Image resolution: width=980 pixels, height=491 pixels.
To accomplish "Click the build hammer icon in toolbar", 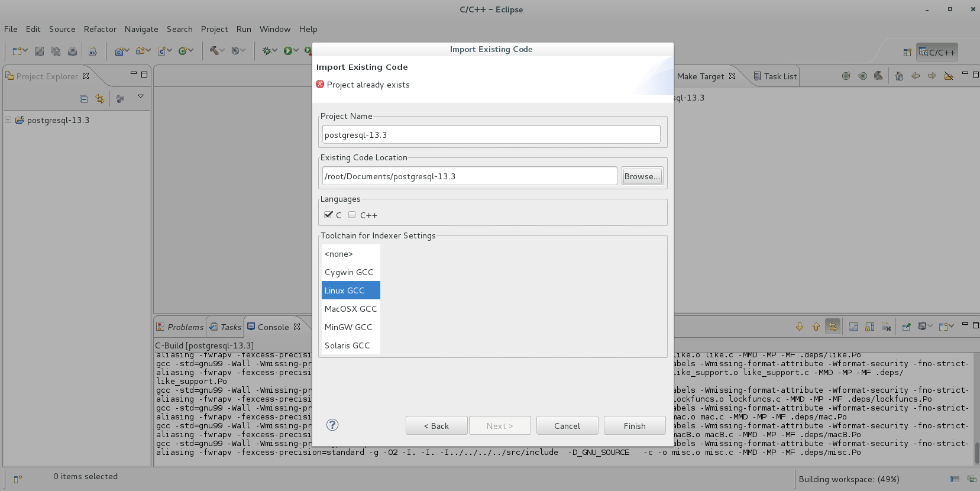I will [214, 51].
